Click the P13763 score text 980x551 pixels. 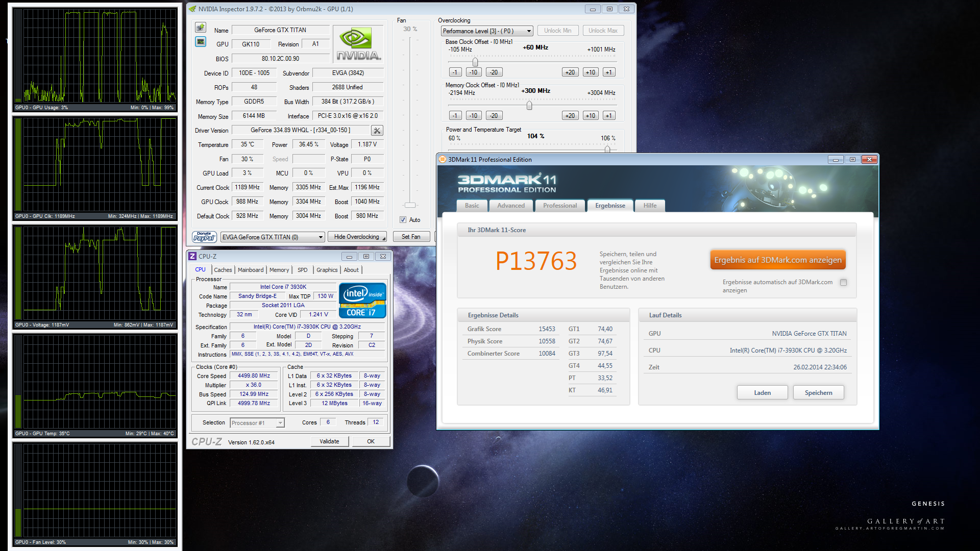[x=536, y=261]
